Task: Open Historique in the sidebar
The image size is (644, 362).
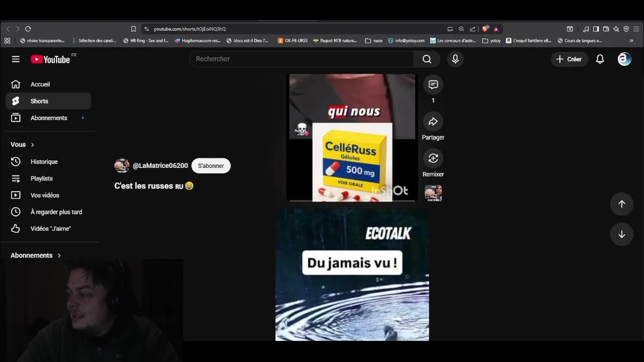Action: pyautogui.click(x=48, y=162)
